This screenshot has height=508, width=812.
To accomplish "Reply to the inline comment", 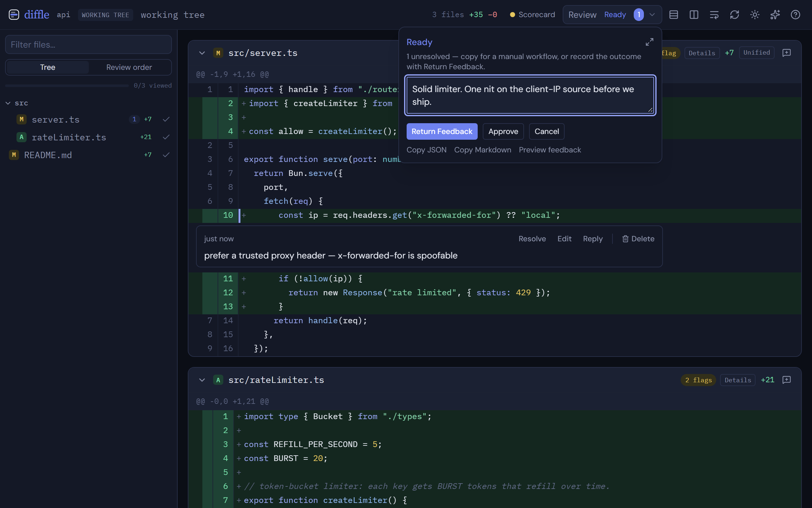I will (x=593, y=238).
